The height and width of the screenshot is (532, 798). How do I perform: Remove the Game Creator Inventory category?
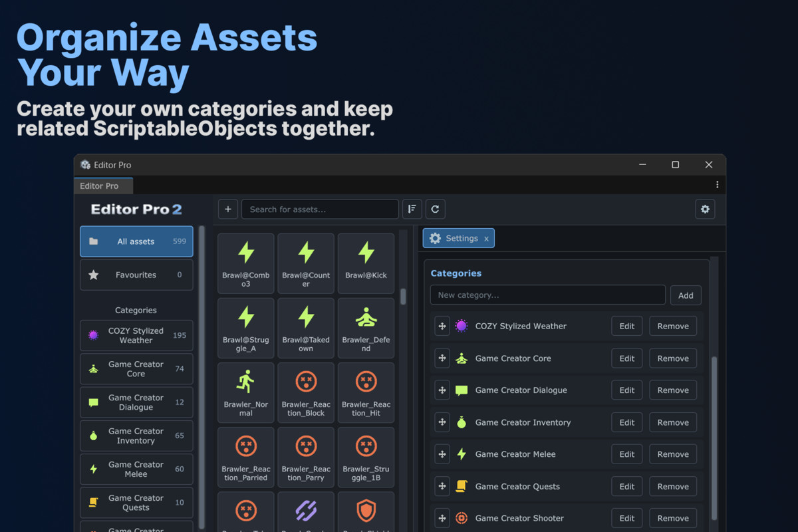[x=673, y=422]
